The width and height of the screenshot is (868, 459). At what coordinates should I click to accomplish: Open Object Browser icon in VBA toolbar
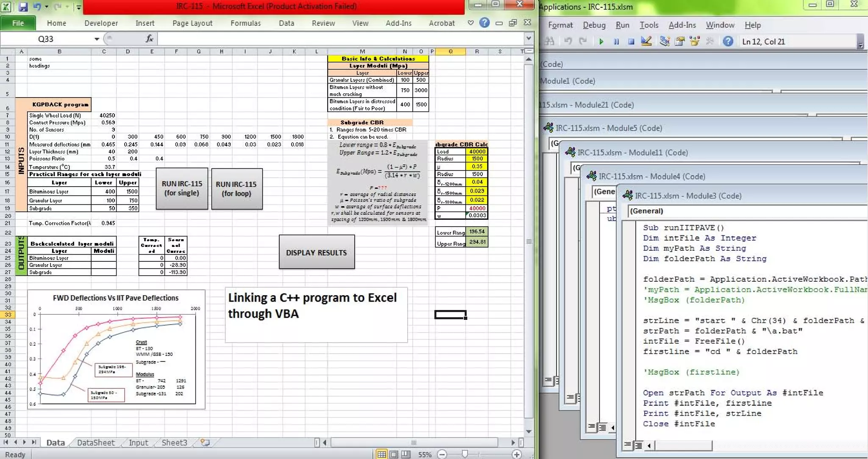point(695,41)
